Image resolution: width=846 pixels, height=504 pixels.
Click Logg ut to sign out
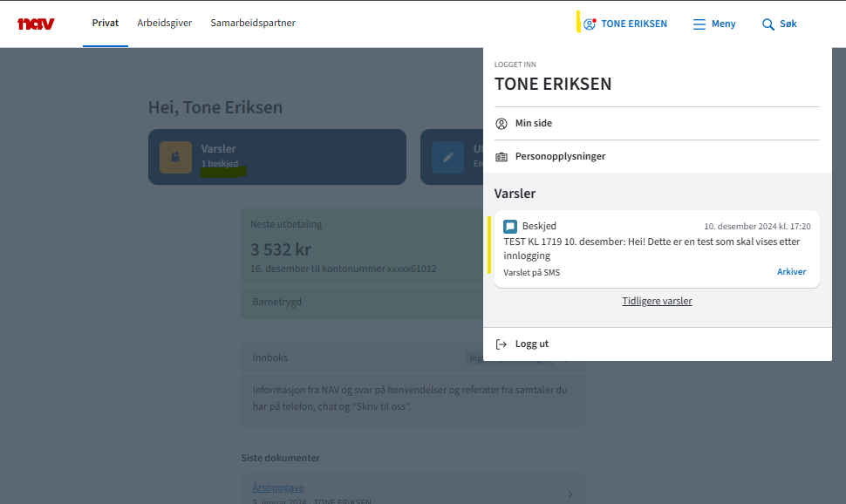point(657,344)
